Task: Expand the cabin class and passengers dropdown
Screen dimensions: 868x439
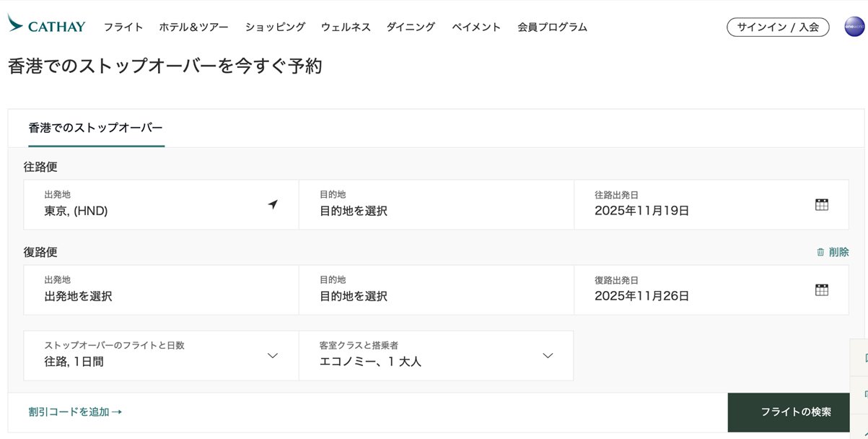Action: coord(548,355)
